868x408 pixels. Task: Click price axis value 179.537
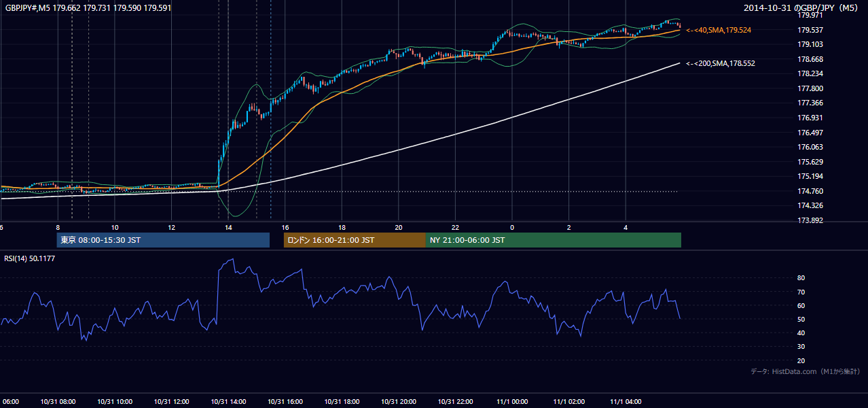tap(811, 30)
